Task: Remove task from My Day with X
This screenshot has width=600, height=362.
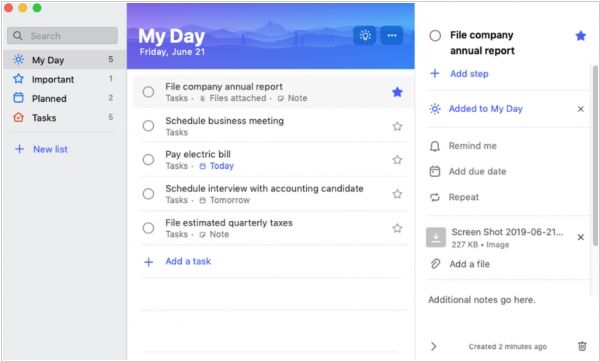Action: [x=580, y=109]
